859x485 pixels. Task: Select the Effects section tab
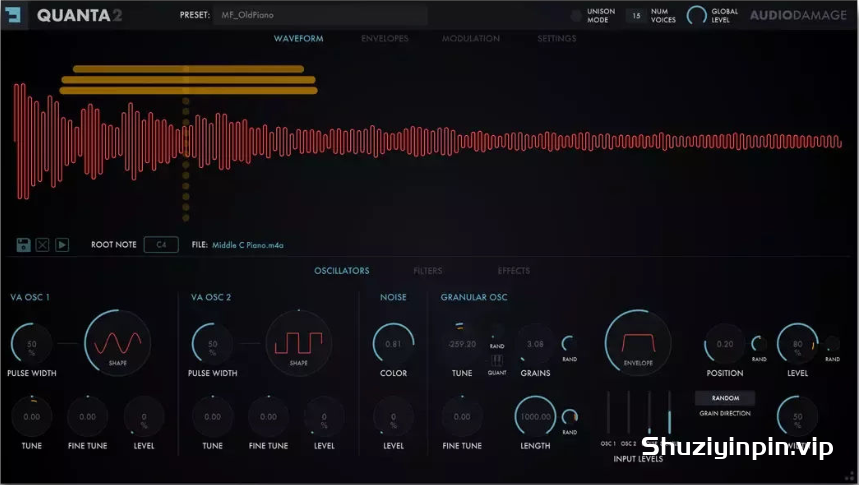[514, 271]
